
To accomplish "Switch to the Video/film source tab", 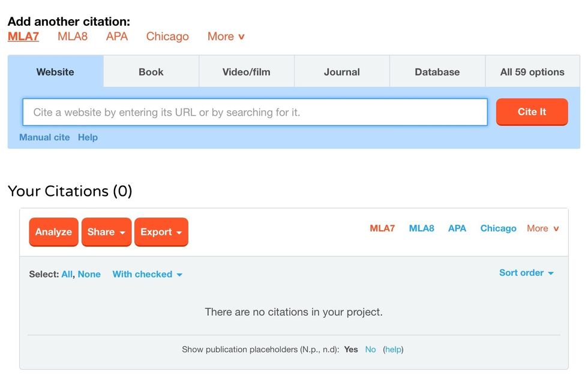I will (x=246, y=72).
